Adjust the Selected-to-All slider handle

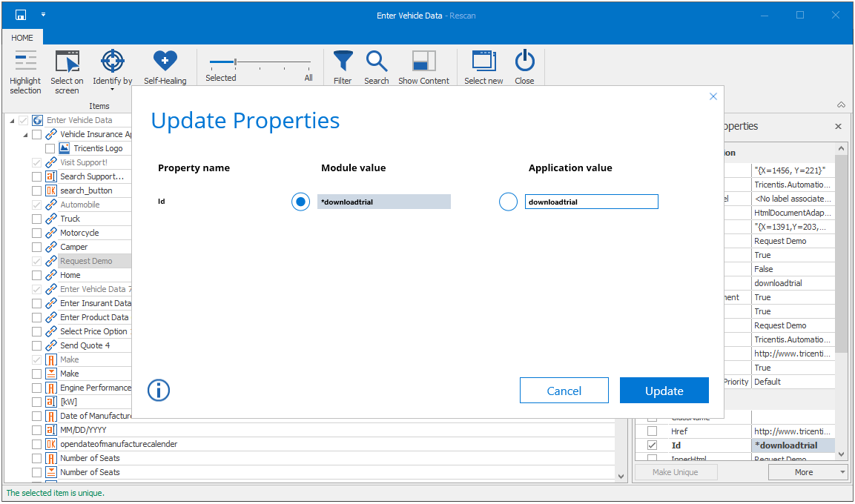pos(236,62)
